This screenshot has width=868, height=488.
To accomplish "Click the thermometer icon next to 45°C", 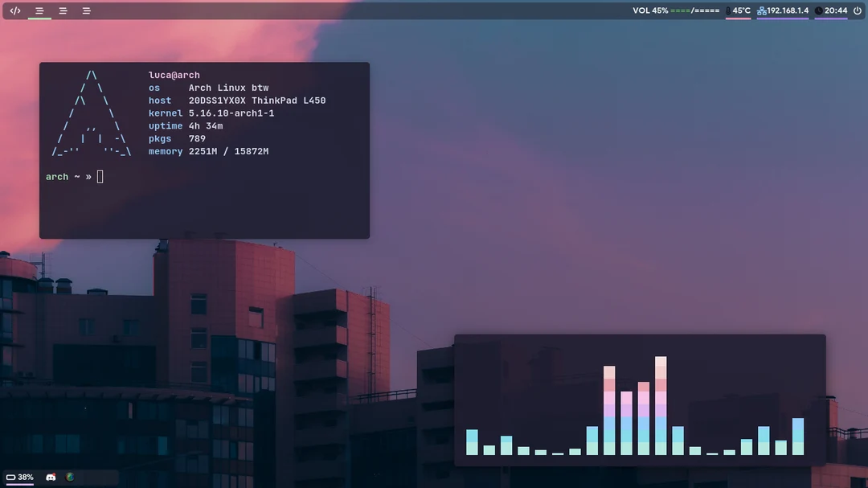I will click(727, 10).
